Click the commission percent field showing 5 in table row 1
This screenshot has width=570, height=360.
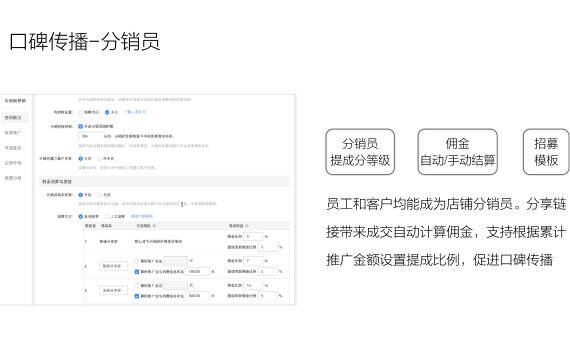[x=253, y=236]
